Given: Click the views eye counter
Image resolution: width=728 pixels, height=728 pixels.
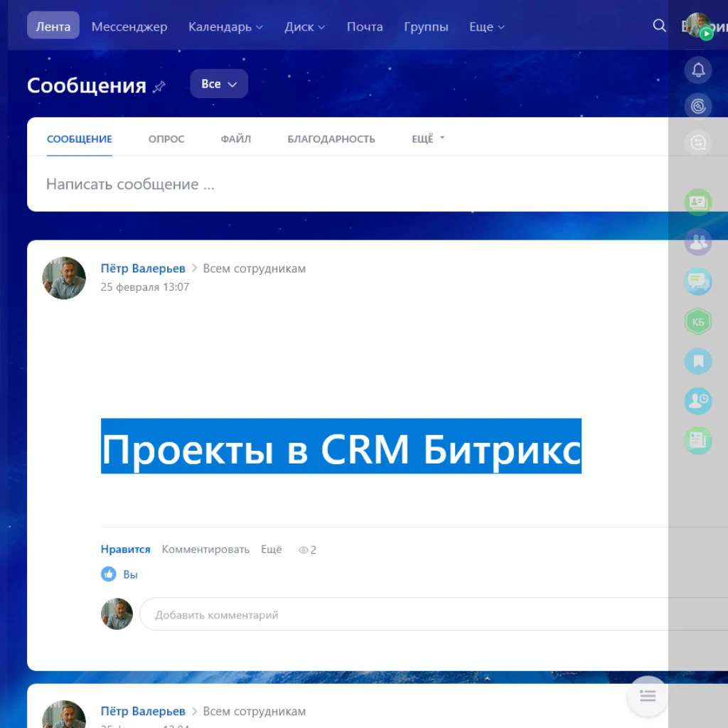Looking at the screenshot, I should tap(307, 550).
